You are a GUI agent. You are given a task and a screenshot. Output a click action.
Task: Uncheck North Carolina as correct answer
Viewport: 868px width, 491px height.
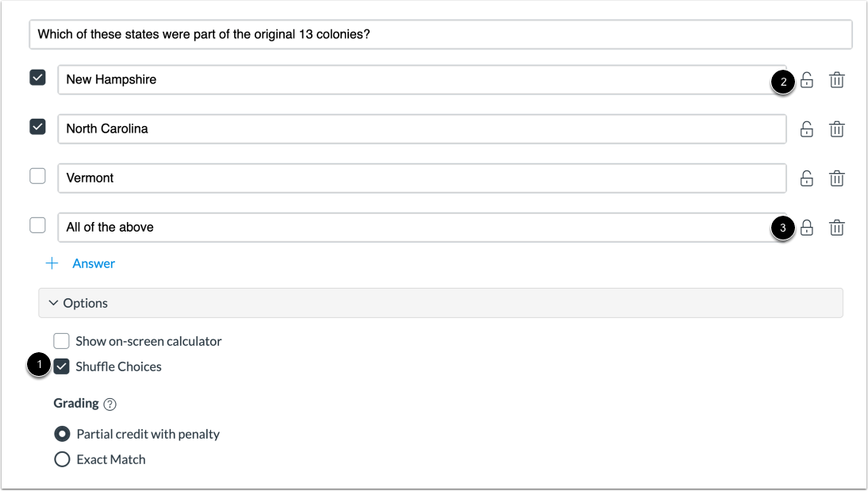[x=37, y=127]
